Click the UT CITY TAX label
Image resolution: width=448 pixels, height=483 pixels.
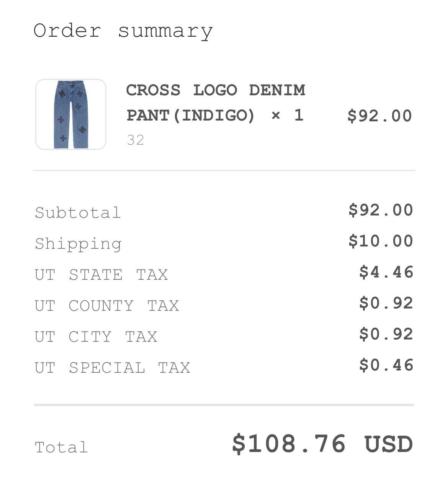[96, 337]
